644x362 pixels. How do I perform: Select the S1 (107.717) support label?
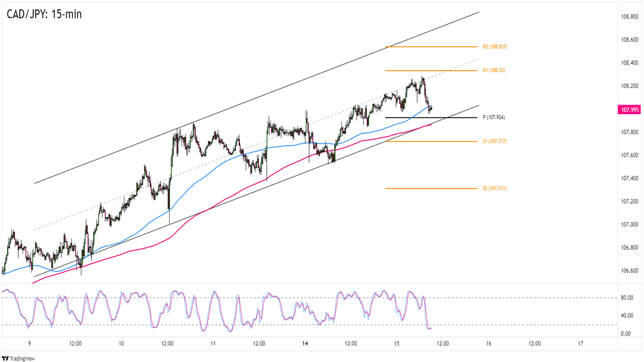(x=494, y=141)
